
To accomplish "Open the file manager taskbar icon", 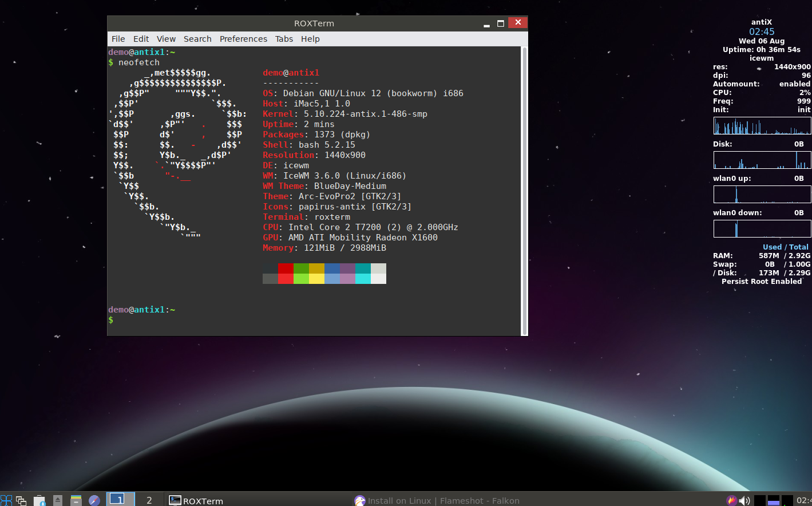I will click(x=76, y=500).
